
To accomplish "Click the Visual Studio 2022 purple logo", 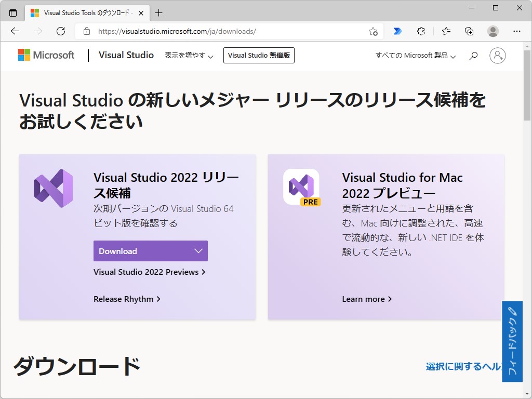I will [x=54, y=188].
